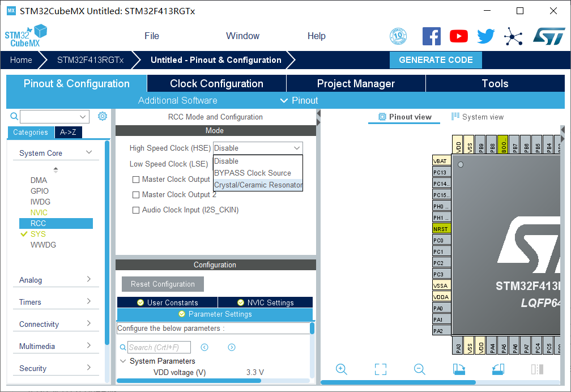Select NVIC in System Core list

coord(39,212)
